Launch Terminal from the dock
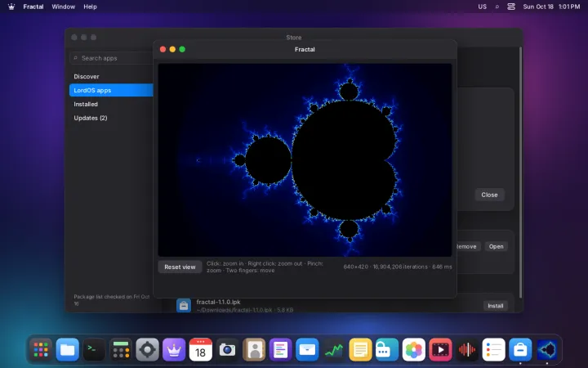Screen dimensions: 588x368 tap(94, 350)
